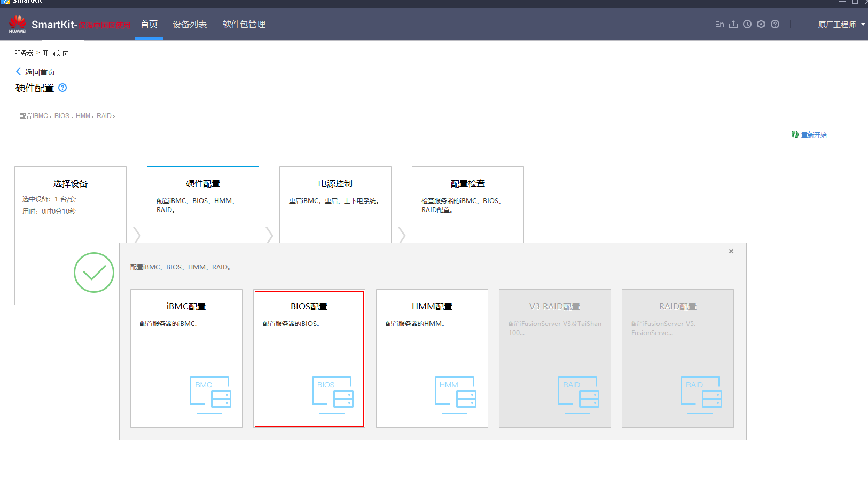Click the RAID icon in V3 RAID配置 card

(x=578, y=395)
